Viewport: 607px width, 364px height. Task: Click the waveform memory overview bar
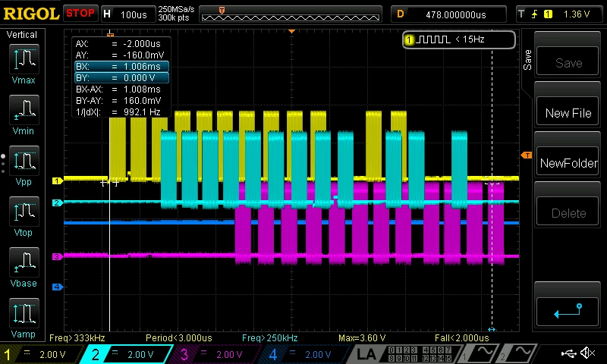click(x=291, y=14)
